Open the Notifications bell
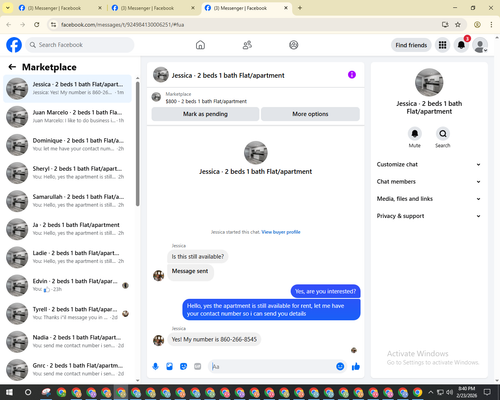The height and width of the screenshot is (400, 500). point(461,45)
